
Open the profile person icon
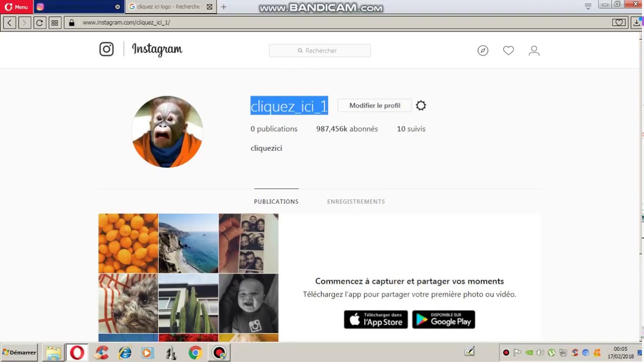coord(534,51)
